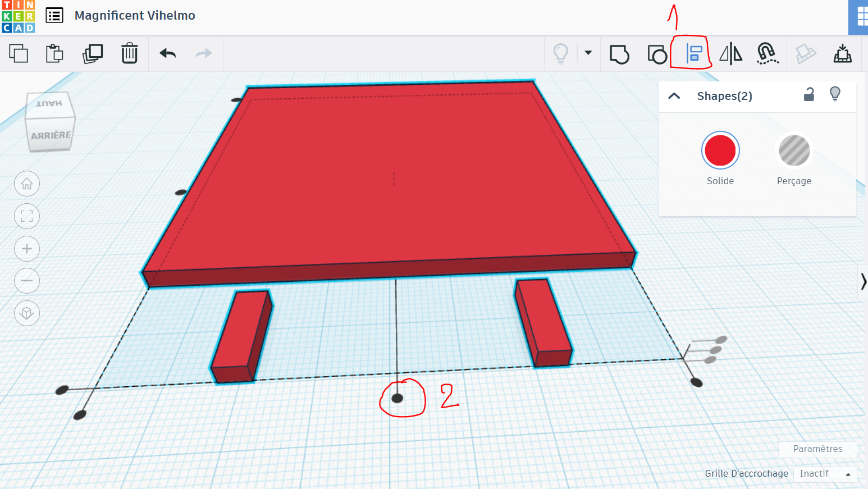This screenshot has height=489, width=868.
Task: Toggle the Cruise magnet tool
Action: tap(768, 54)
